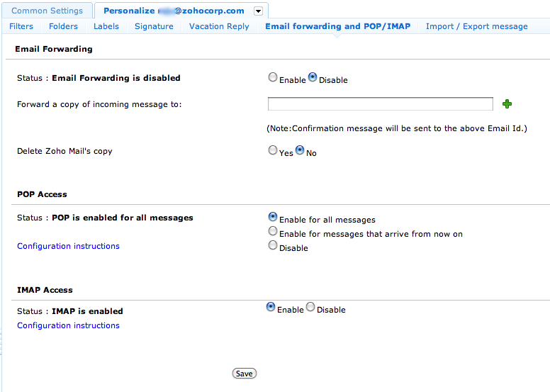Open the dropdown arrow beside Personalize tab

(x=258, y=11)
